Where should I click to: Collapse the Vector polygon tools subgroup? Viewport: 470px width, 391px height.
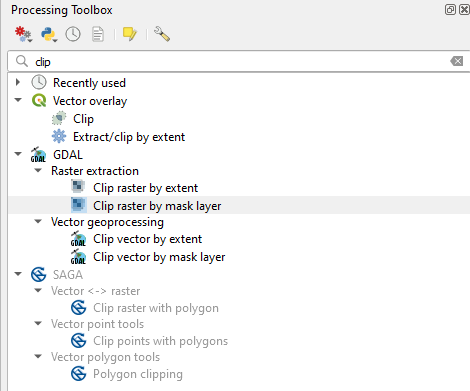[38, 356]
